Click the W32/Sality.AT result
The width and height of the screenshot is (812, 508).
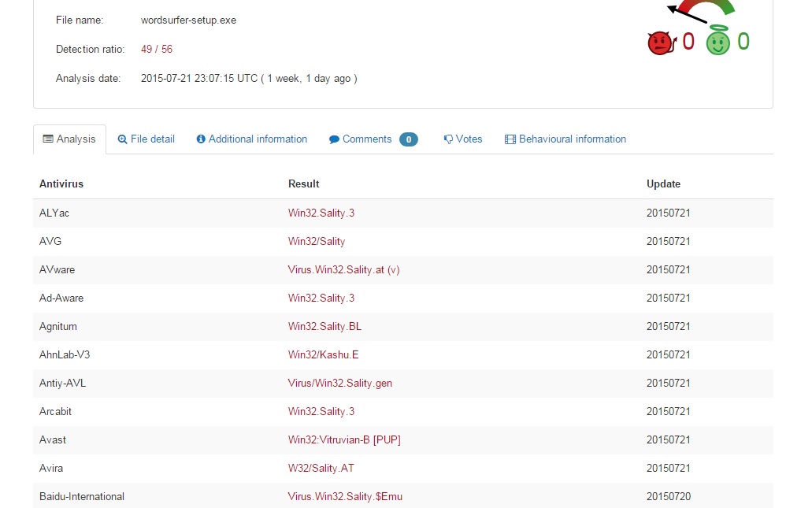coord(321,468)
